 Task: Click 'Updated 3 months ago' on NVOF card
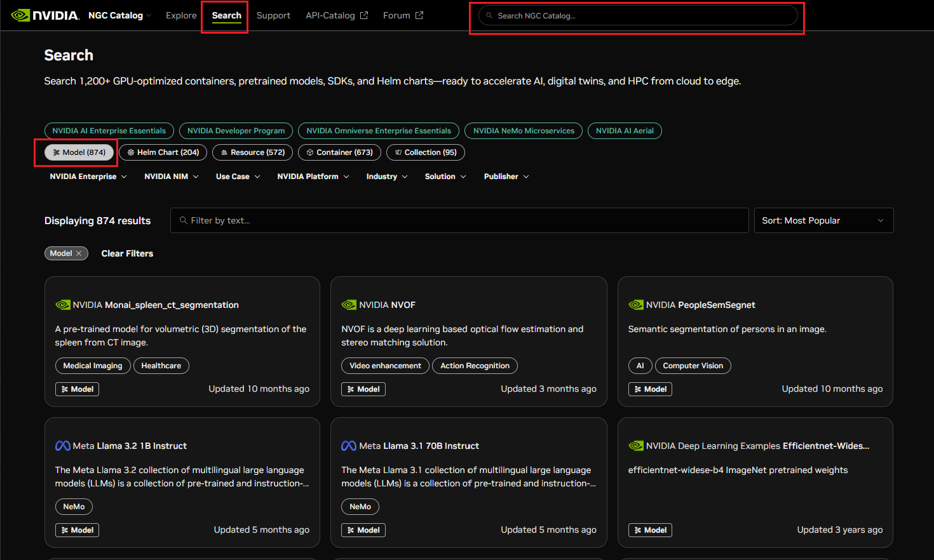(x=548, y=389)
